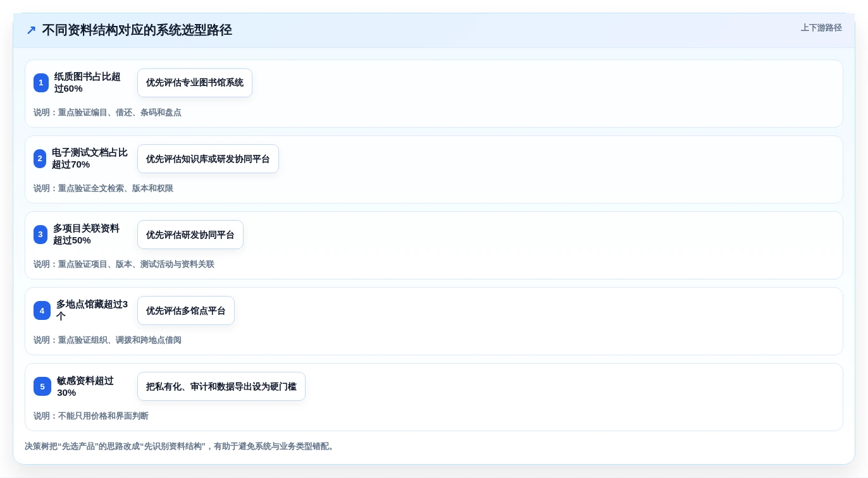Screen dimensions: 868x478
Task: Select 优先评估研发协同平台 button
Action: click(190, 235)
